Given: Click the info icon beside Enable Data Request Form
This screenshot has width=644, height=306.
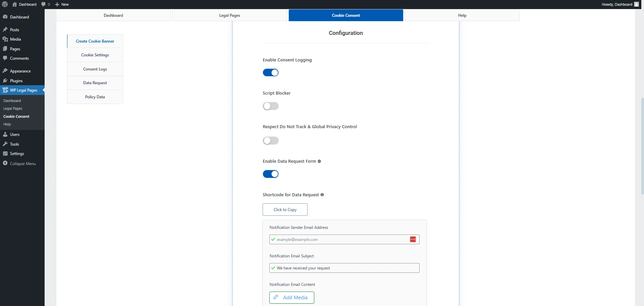Looking at the screenshot, I should (x=319, y=161).
